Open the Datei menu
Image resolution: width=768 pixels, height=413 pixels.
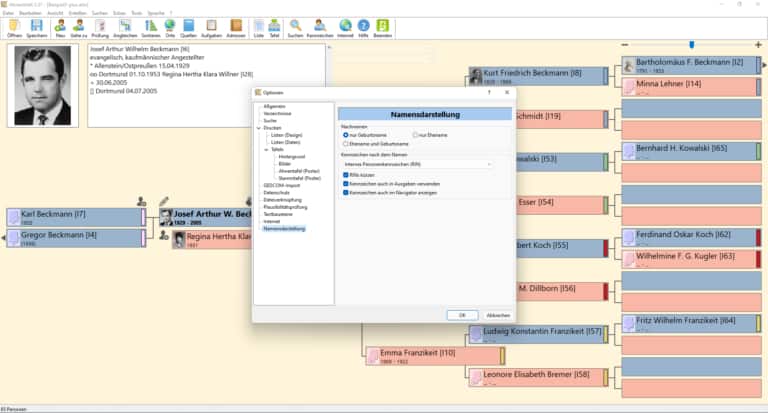click(8, 13)
